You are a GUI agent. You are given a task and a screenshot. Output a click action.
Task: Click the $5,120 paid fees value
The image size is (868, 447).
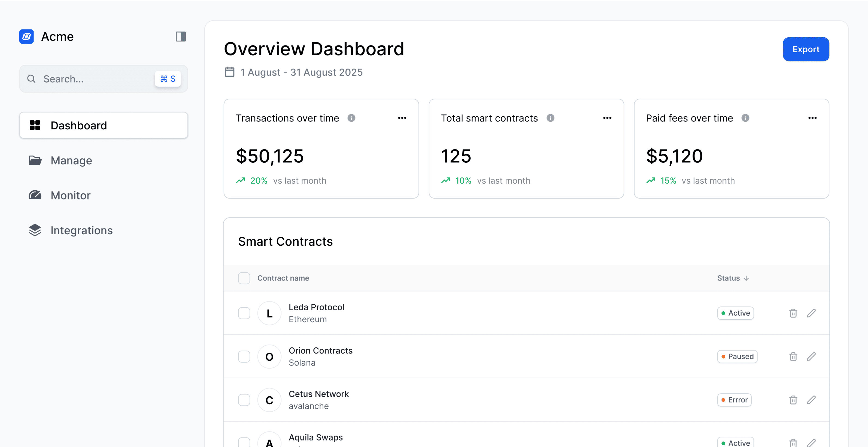click(674, 156)
